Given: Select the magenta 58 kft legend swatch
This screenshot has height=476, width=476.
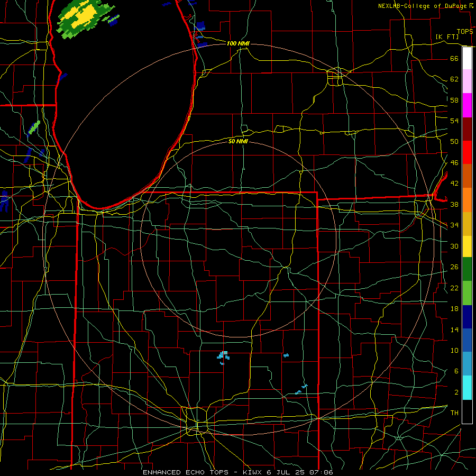Looking at the screenshot, I should (x=467, y=105).
